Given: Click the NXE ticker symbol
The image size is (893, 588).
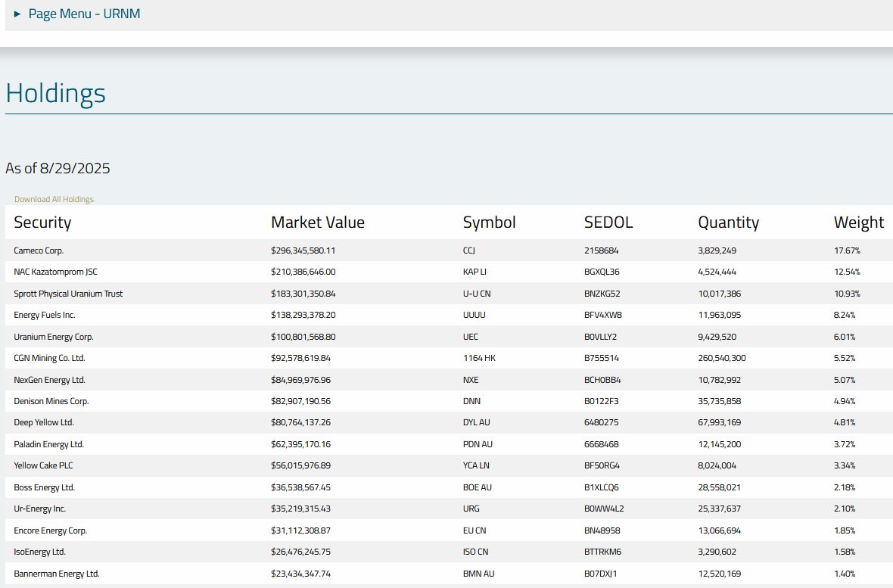Looking at the screenshot, I should (x=471, y=380).
